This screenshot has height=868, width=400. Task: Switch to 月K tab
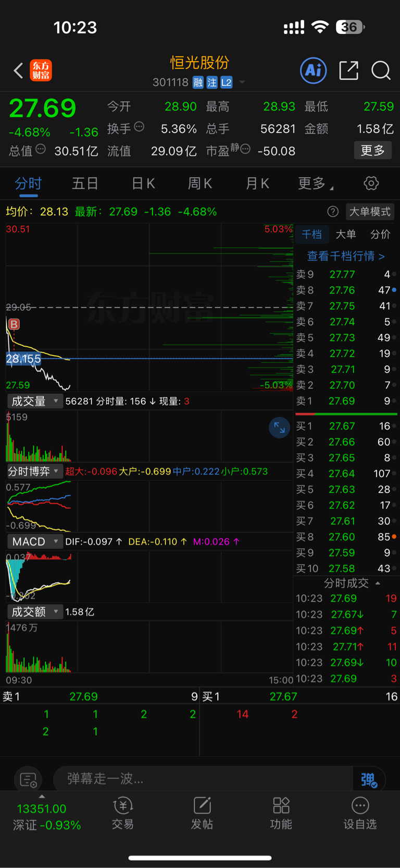[x=257, y=184]
